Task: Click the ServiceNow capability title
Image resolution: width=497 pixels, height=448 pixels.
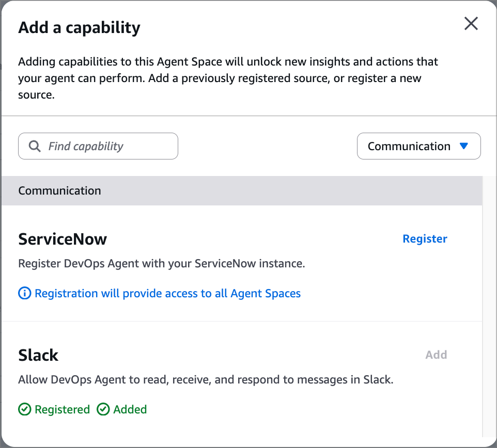Action: click(63, 239)
